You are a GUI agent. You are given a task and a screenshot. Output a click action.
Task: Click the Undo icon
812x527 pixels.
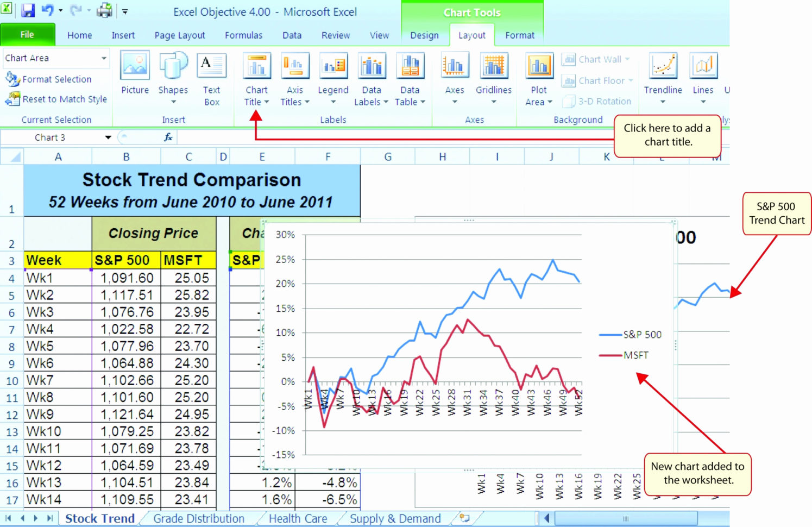[47, 10]
